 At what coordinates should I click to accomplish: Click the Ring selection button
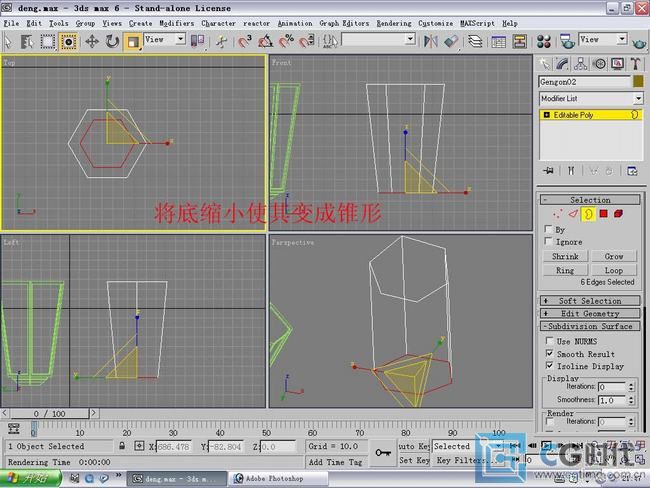565,270
